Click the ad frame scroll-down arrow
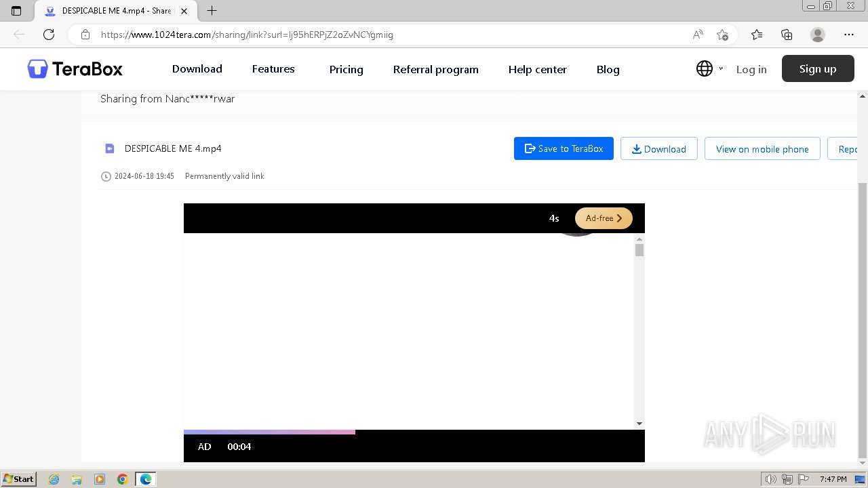Screen dimensions: 868x488 [x=639, y=424]
